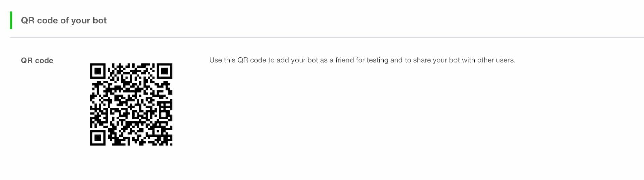The image size is (644, 180).
Task: Click the 'QR code' field label
Action: [37, 61]
